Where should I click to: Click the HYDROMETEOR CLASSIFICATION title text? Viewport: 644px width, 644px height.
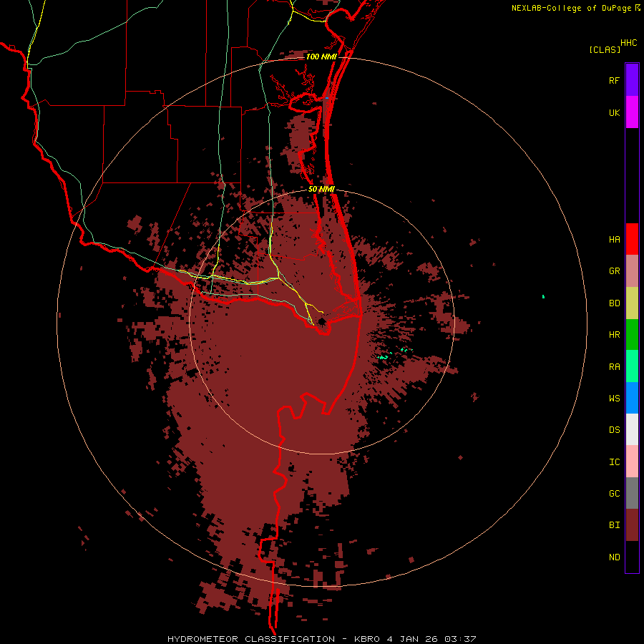(x=251, y=639)
